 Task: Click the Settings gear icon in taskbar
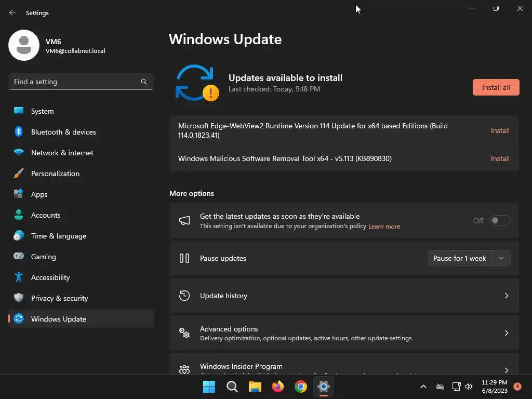pyautogui.click(x=324, y=387)
